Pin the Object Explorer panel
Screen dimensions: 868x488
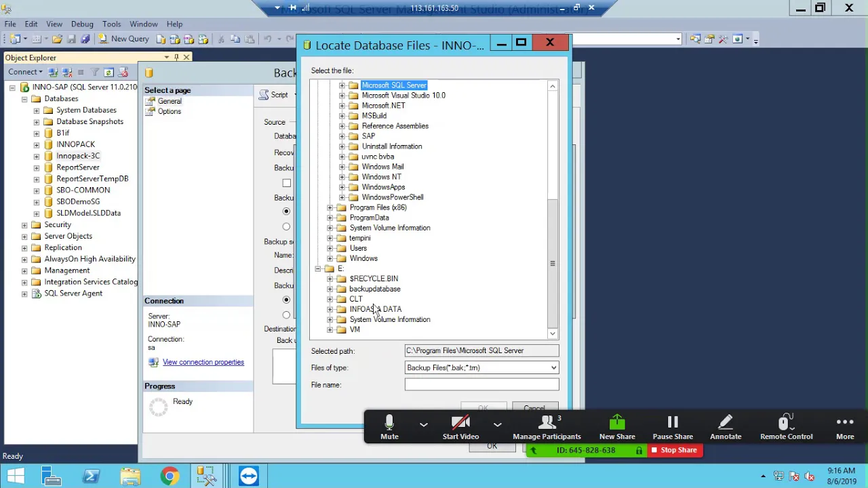[x=176, y=58]
